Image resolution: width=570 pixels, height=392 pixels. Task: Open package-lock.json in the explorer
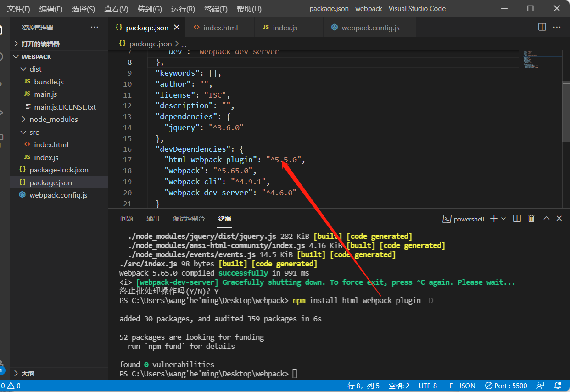tap(59, 170)
